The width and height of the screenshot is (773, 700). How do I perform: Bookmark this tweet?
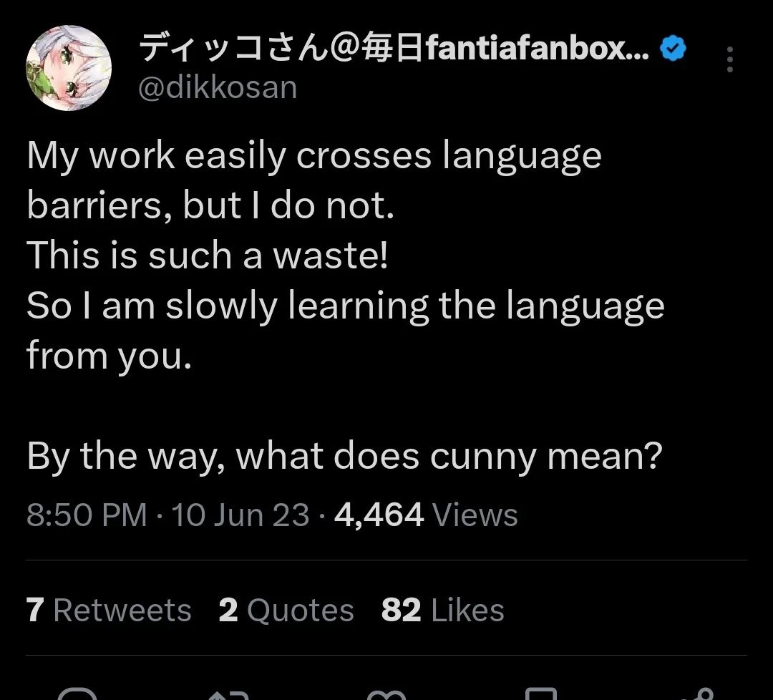pos(540,694)
